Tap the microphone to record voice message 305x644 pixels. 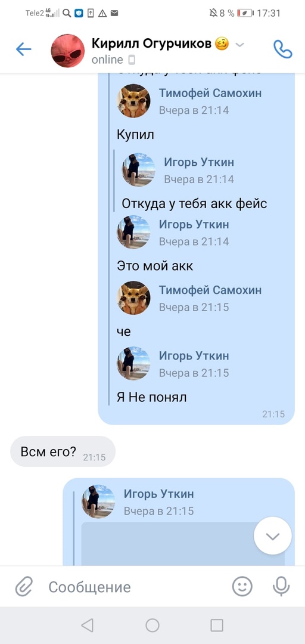[x=281, y=587]
